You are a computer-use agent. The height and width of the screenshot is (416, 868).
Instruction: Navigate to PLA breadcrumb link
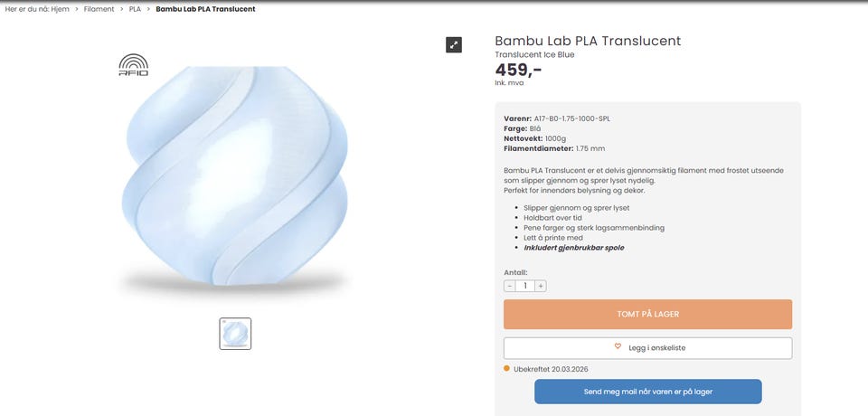point(135,9)
